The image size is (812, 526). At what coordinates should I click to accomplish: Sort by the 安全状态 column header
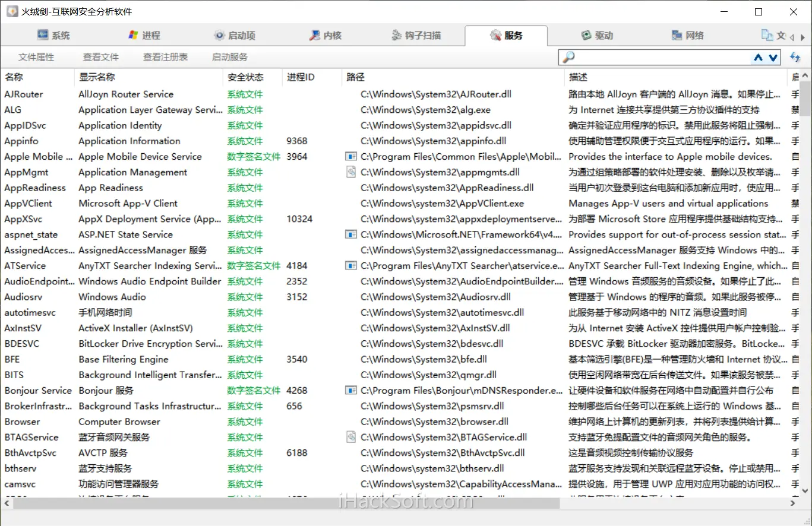(252, 77)
